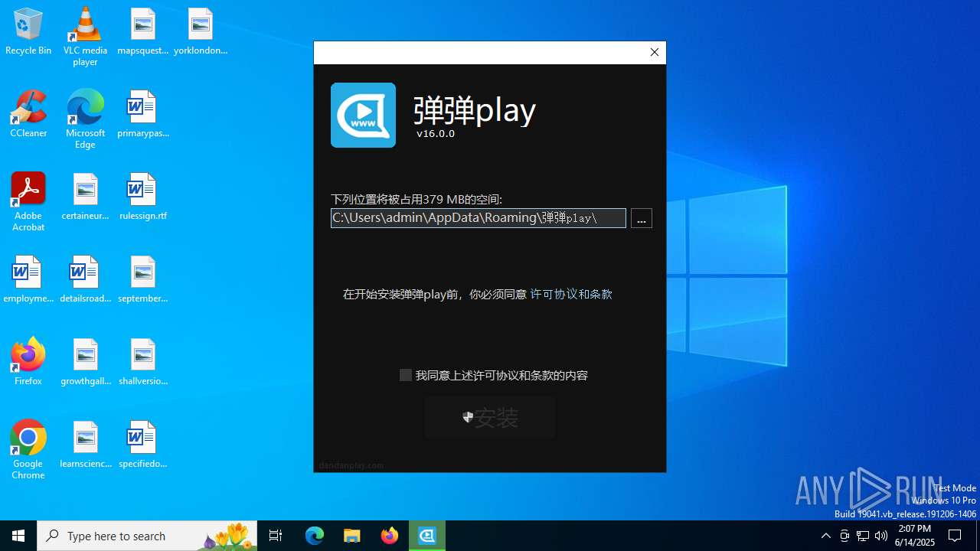The height and width of the screenshot is (551, 980).
Task: Open the Recycle Bin desktop icon
Action: 28,32
